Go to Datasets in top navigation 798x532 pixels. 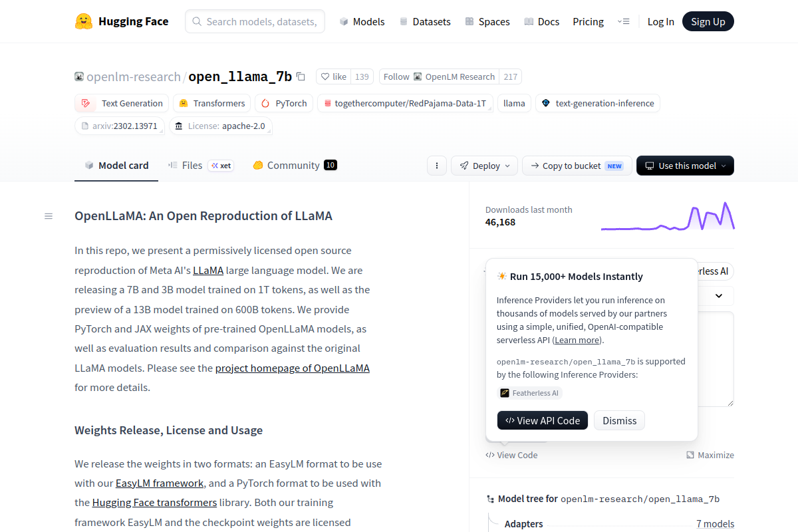point(424,21)
